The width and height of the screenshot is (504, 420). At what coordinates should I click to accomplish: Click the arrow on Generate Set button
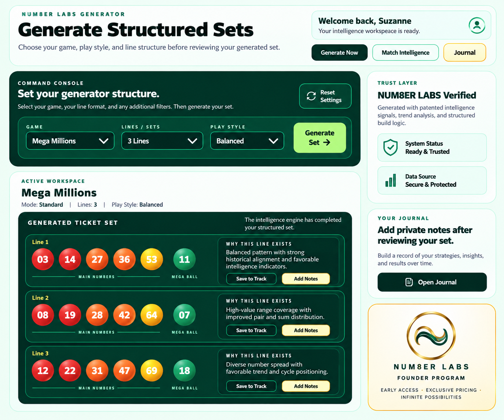point(326,142)
